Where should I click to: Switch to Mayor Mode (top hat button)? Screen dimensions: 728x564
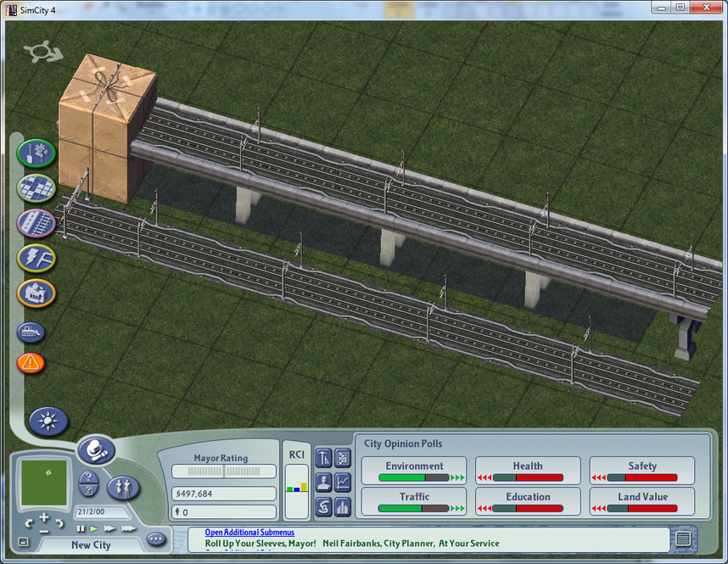[x=96, y=450]
